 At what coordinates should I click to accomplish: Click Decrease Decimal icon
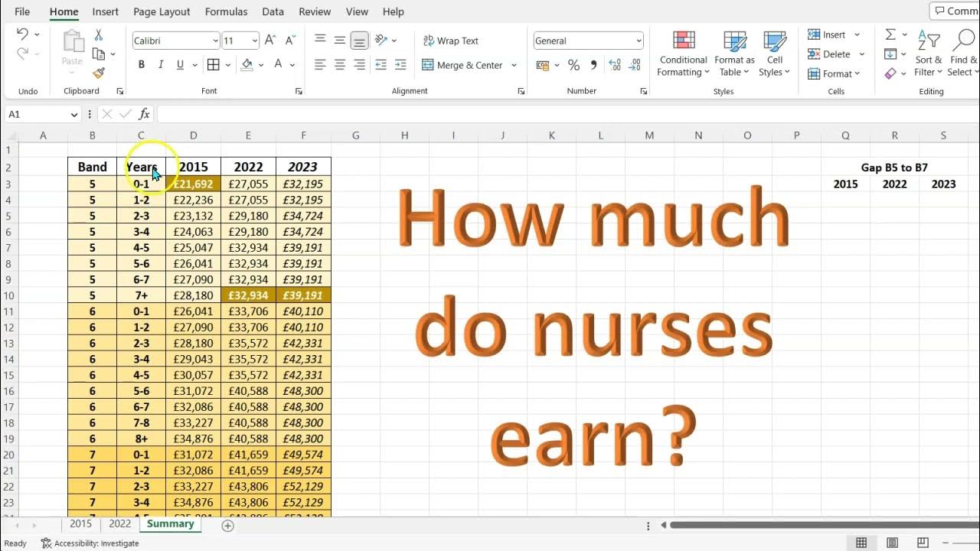(634, 65)
